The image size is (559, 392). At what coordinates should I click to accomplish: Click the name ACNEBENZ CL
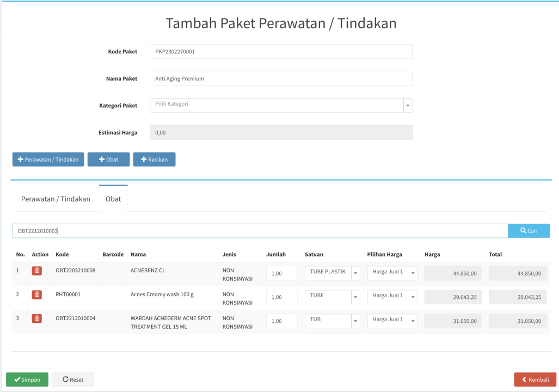coord(148,271)
